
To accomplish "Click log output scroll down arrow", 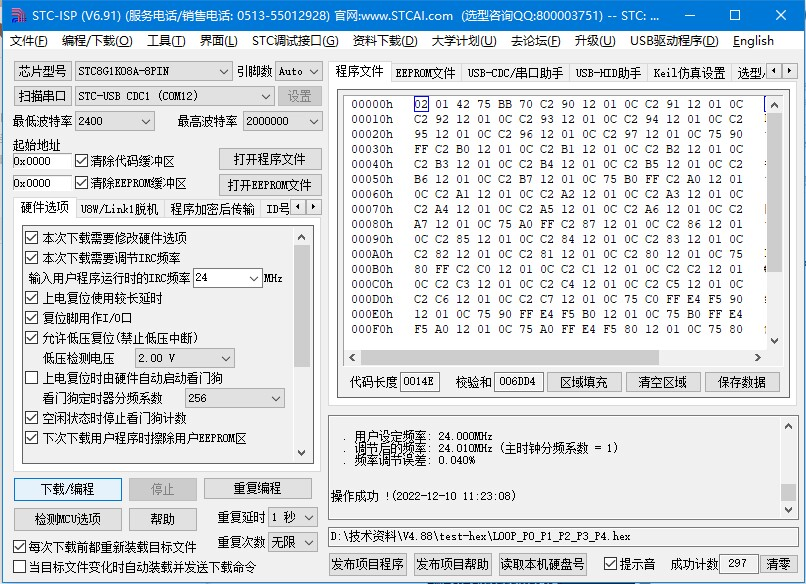I will coord(789,509).
